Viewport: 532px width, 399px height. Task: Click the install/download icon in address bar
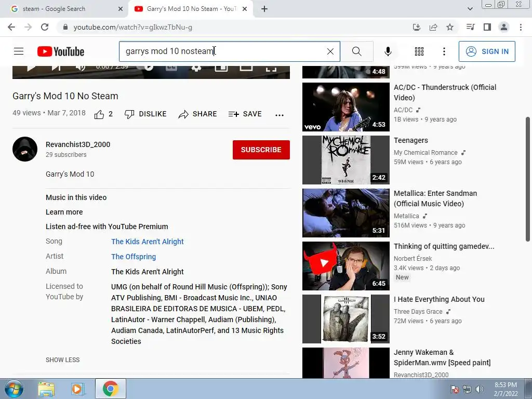(x=417, y=27)
